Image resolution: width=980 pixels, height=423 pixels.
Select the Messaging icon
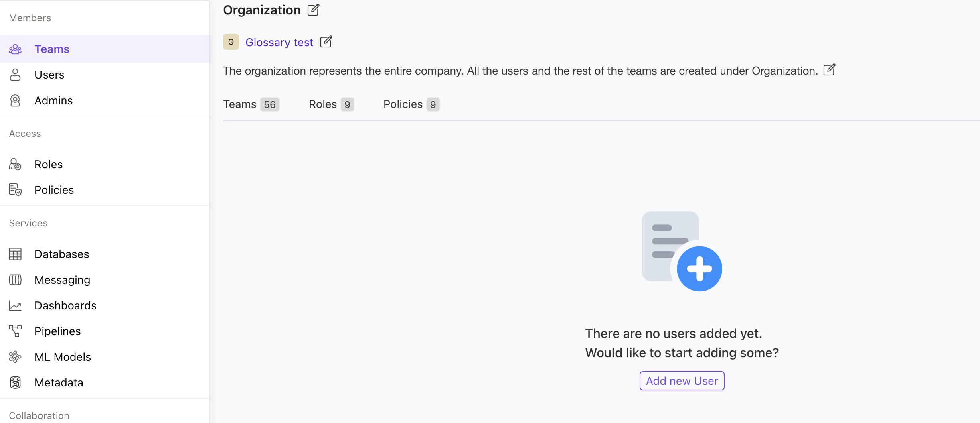click(15, 280)
